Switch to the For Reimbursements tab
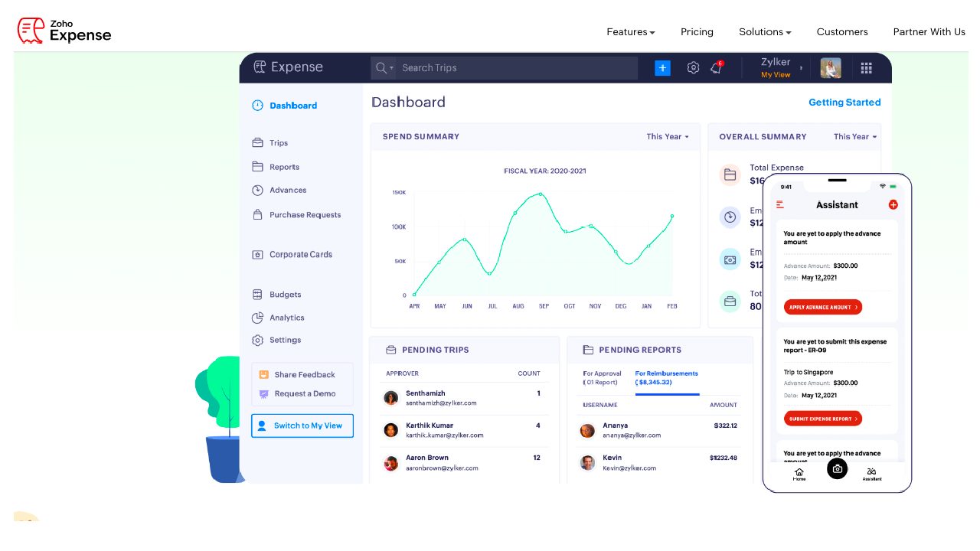 pyautogui.click(x=666, y=377)
